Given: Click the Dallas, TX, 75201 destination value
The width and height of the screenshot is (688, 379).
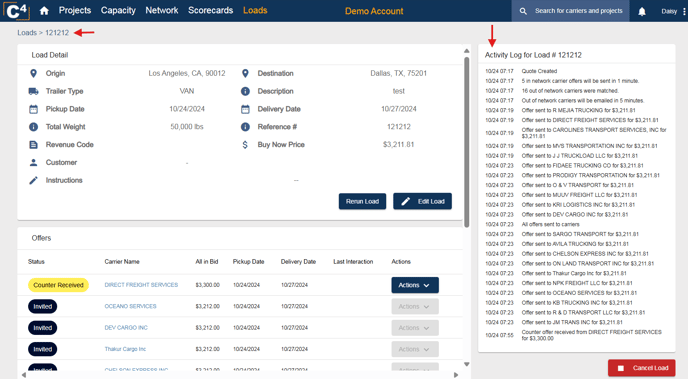Looking at the screenshot, I should click(398, 73).
